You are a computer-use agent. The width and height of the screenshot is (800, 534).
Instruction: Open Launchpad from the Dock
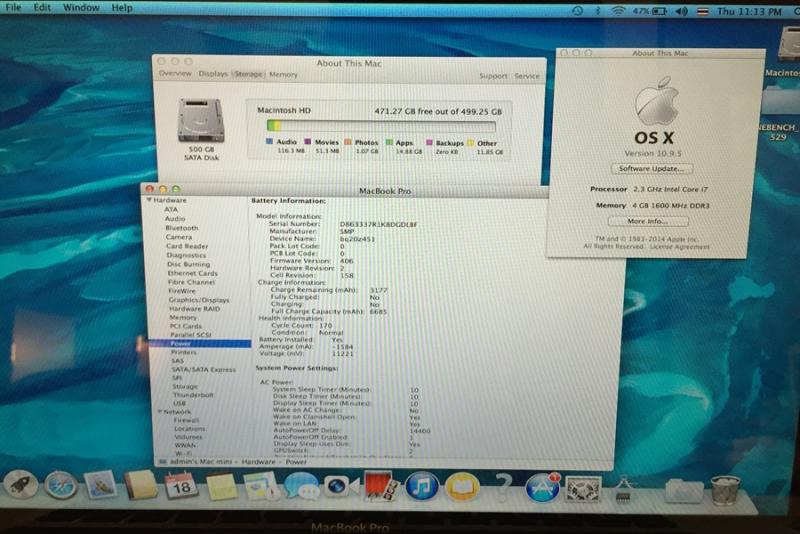20,484
